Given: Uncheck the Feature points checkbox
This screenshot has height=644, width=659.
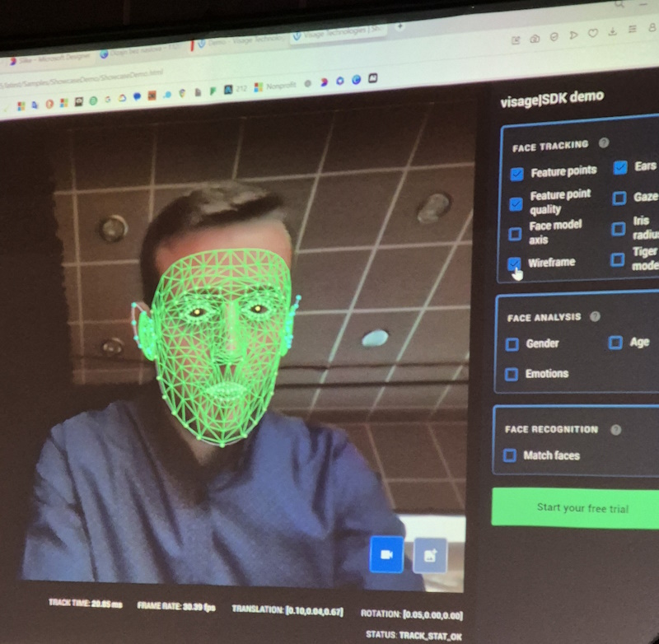Looking at the screenshot, I should tap(516, 174).
